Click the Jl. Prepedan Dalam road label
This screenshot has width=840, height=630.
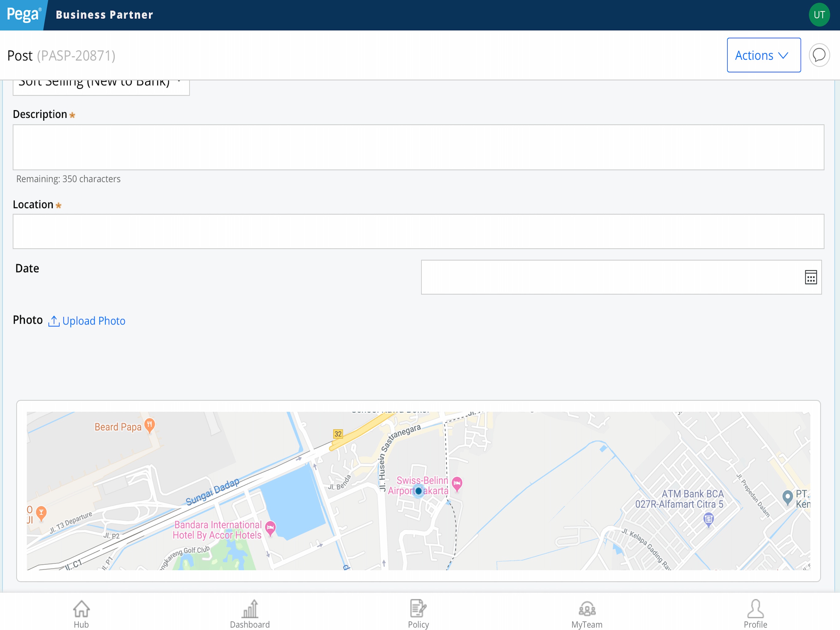[753, 496]
